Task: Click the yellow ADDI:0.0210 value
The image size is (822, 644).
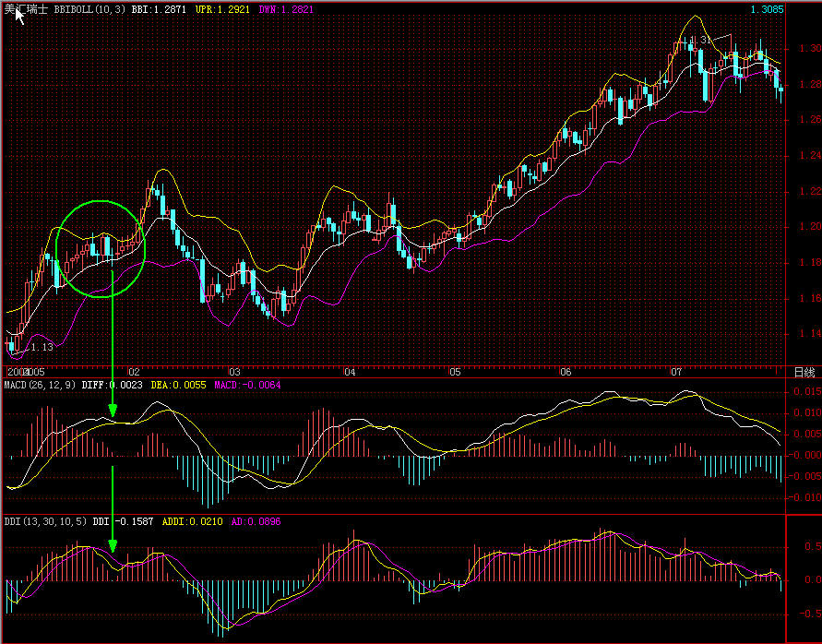Action: 193,522
